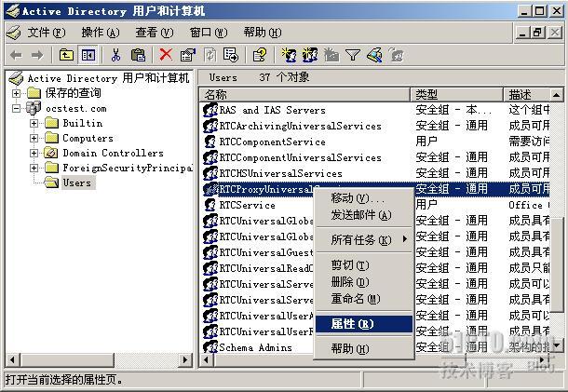Sort by 名称 column header
Screen dimensions: 568x392
(x=304, y=95)
